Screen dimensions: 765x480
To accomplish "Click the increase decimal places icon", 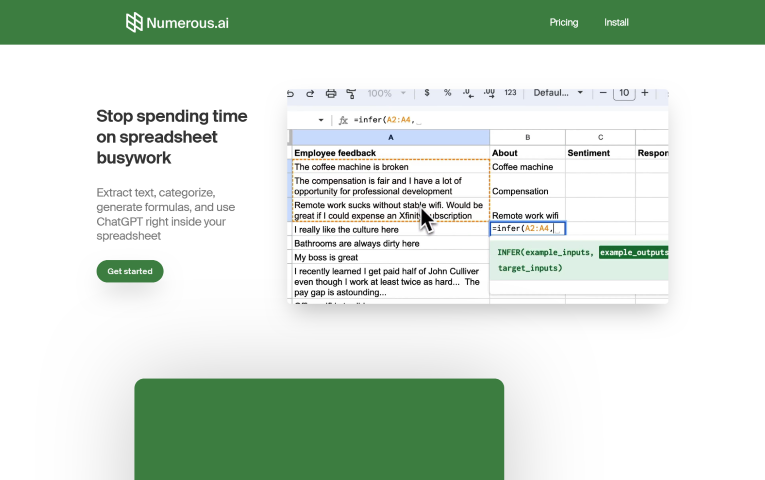I will tap(489, 93).
